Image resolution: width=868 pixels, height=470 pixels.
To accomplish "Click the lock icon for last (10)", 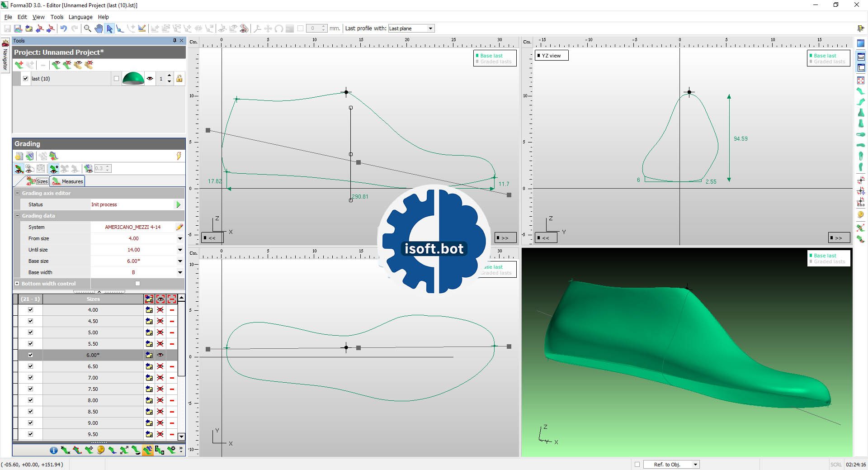I will pos(179,79).
